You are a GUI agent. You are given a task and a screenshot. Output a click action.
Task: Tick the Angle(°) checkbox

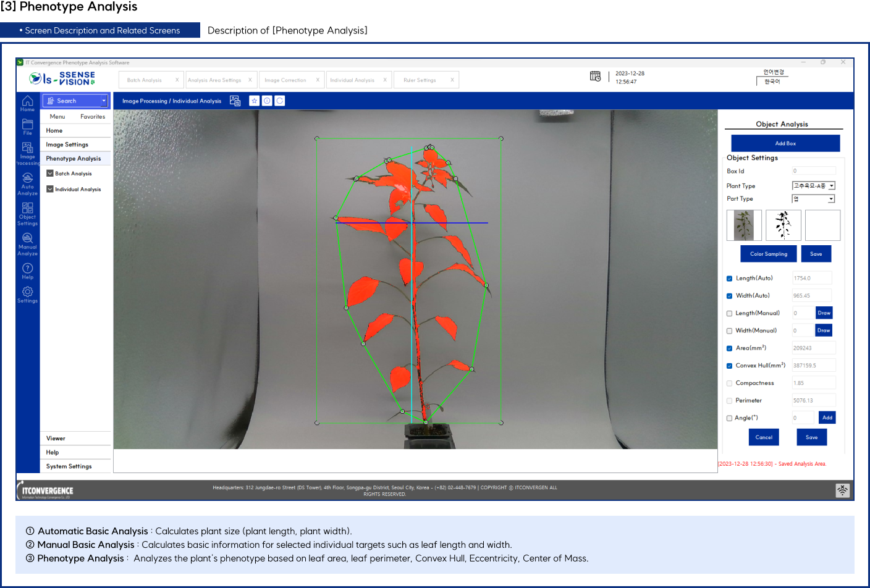[729, 418]
